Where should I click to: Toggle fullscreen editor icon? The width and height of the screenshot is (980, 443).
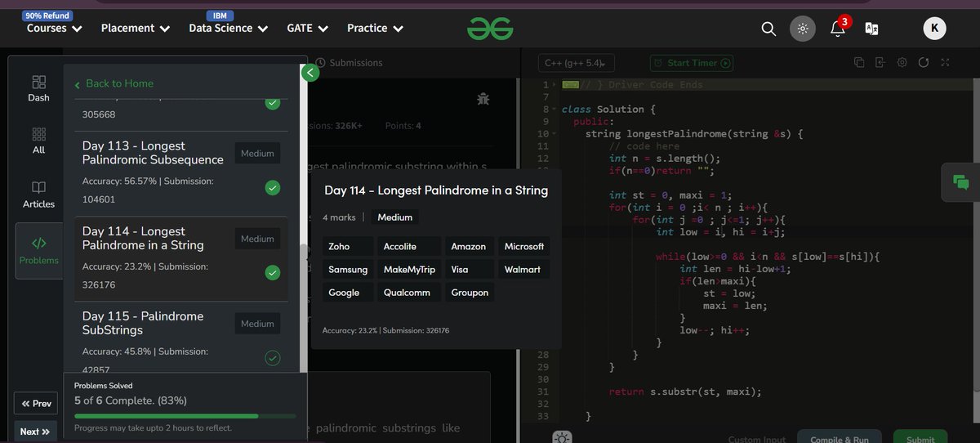[x=945, y=62]
